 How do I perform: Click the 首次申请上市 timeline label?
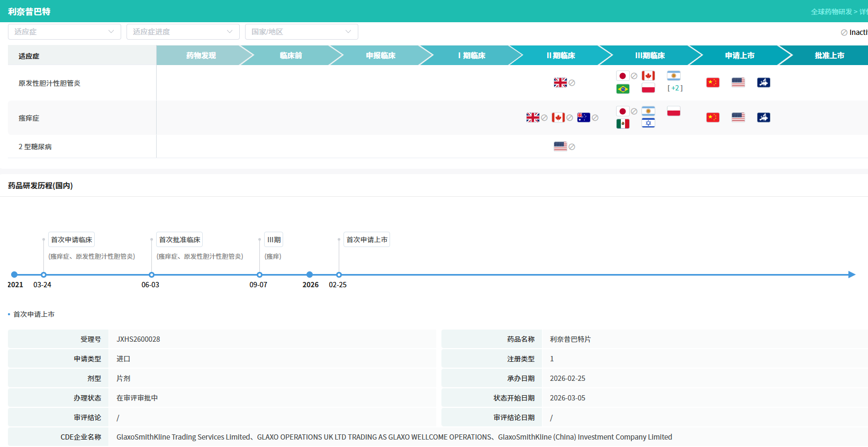coord(367,240)
